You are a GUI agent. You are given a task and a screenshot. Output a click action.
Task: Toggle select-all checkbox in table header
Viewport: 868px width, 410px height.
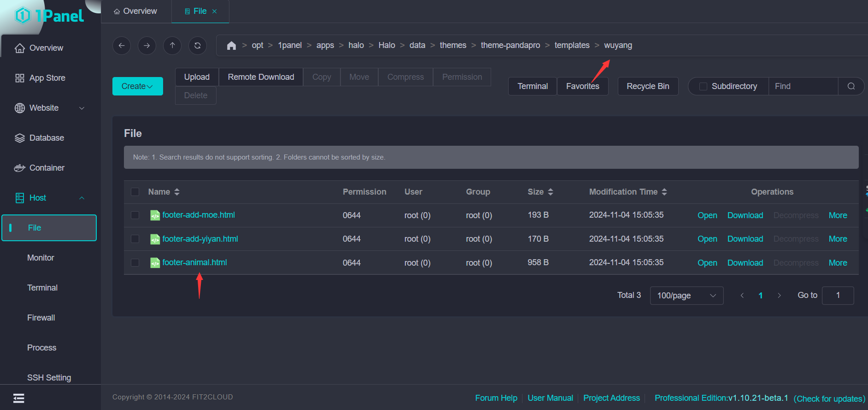click(135, 192)
